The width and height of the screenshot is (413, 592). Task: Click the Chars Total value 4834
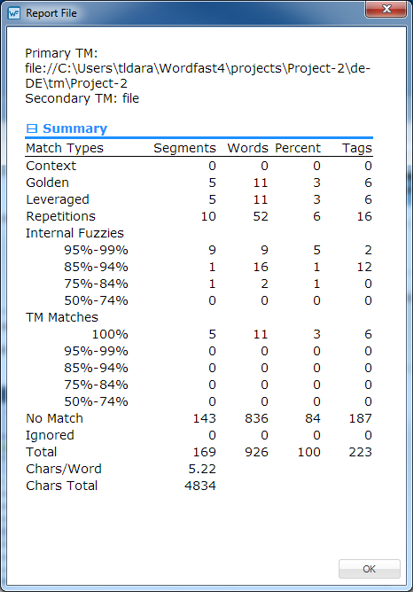pyautogui.click(x=200, y=486)
